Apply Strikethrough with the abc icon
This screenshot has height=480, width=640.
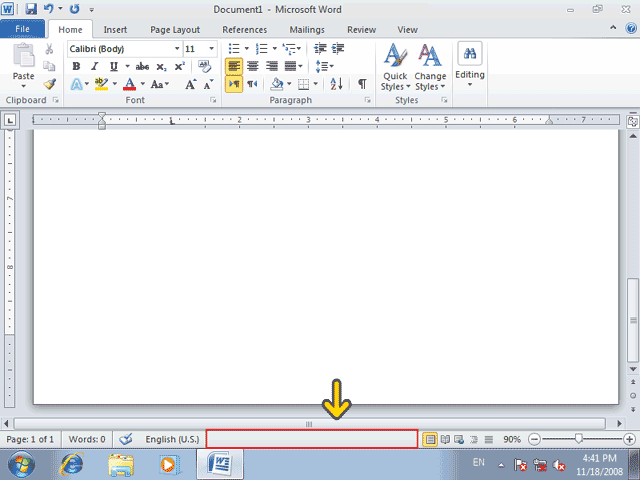click(142, 67)
